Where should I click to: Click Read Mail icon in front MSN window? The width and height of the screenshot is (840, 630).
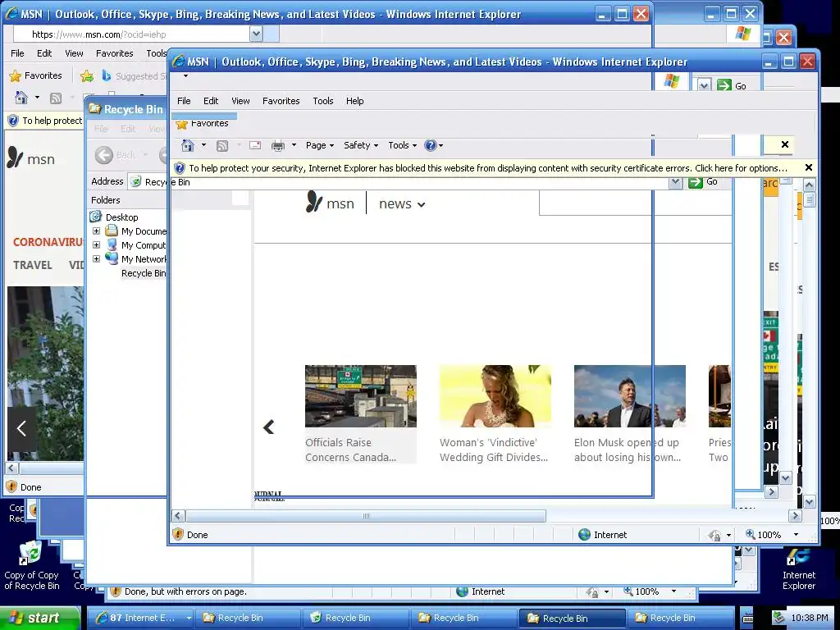[x=255, y=145]
